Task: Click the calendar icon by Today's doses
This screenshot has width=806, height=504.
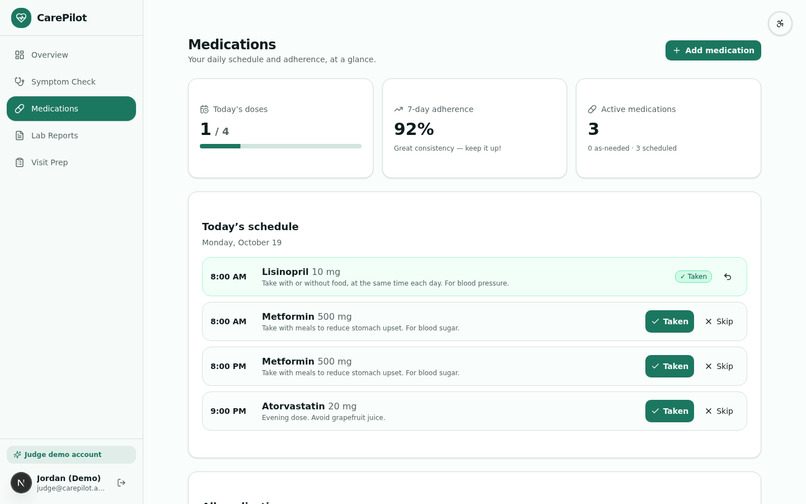Action: point(204,109)
